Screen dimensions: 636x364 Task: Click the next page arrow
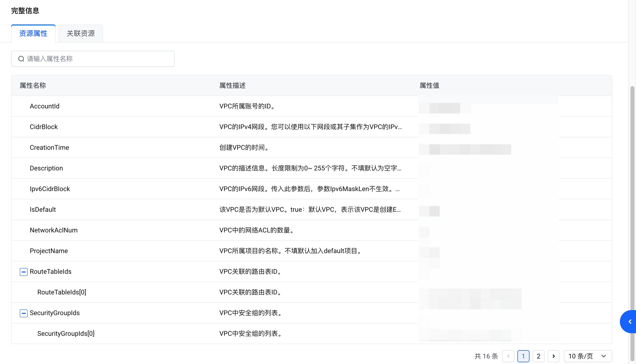pyautogui.click(x=553, y=356)
